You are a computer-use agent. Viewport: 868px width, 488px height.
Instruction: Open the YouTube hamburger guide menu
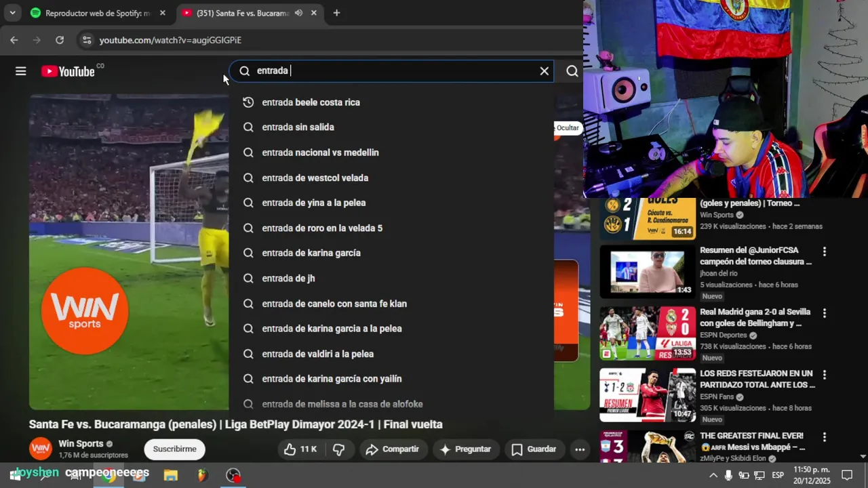20,71
